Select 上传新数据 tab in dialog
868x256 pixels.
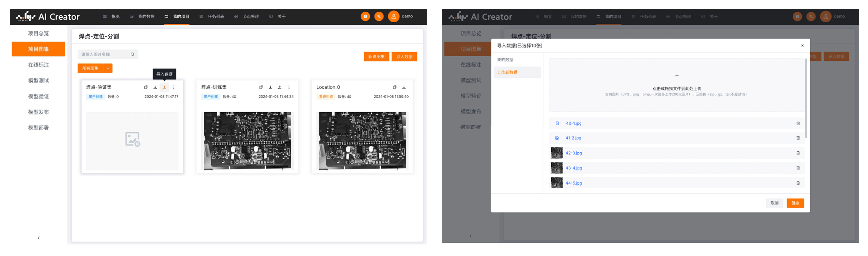pyautogui.click(x=507, y=72)
